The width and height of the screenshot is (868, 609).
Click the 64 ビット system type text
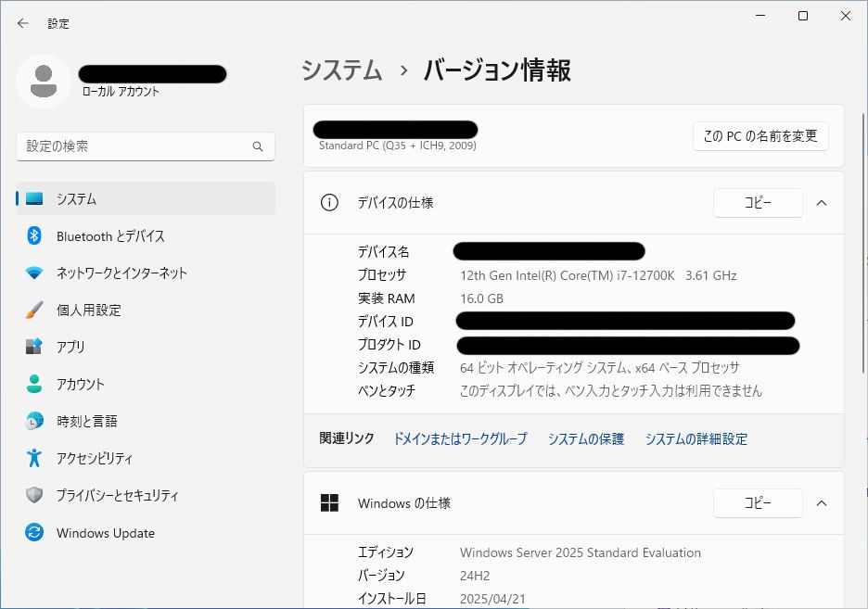[x=599, y=368]
